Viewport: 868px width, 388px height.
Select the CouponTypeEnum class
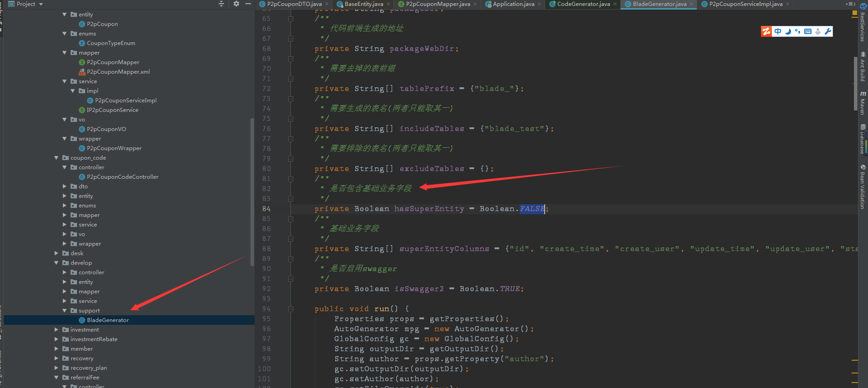click(111, 43)
